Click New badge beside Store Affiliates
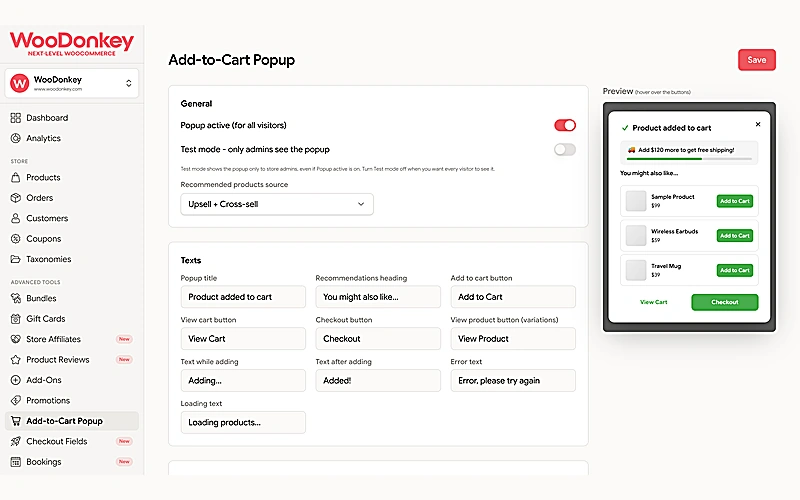The image size is (800, 500). tap(124, 339)
